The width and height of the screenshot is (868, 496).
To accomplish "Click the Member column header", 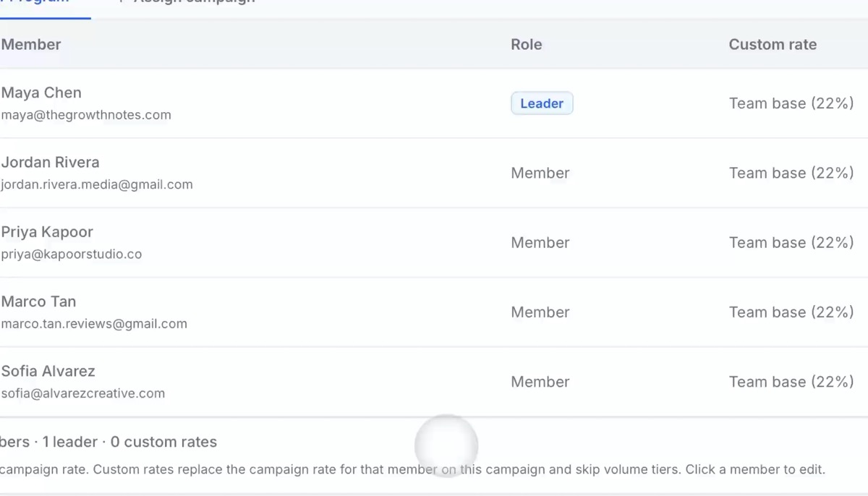I will [x=31, y=44].
